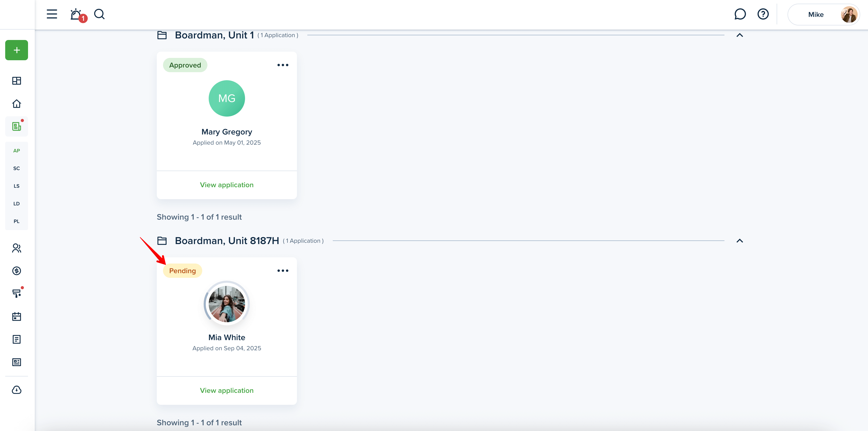Open notifications bell with badge
This screenshot has height=431, width=868.
78,15
